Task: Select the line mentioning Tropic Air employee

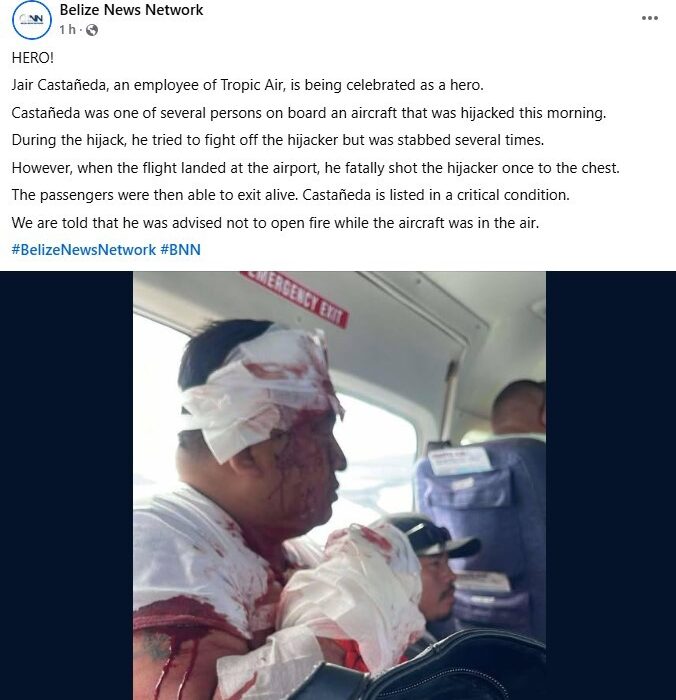Action: (x=247, y=85)
